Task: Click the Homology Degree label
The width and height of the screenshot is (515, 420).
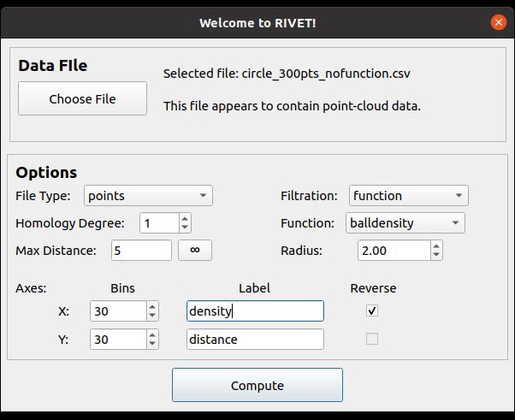Action: [70, 223]
